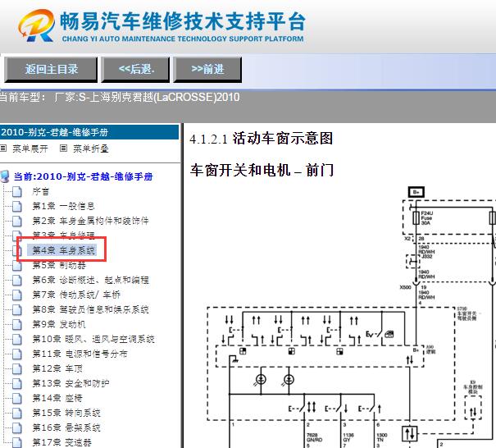Click the page icon next to 第11章

point(17,354)
